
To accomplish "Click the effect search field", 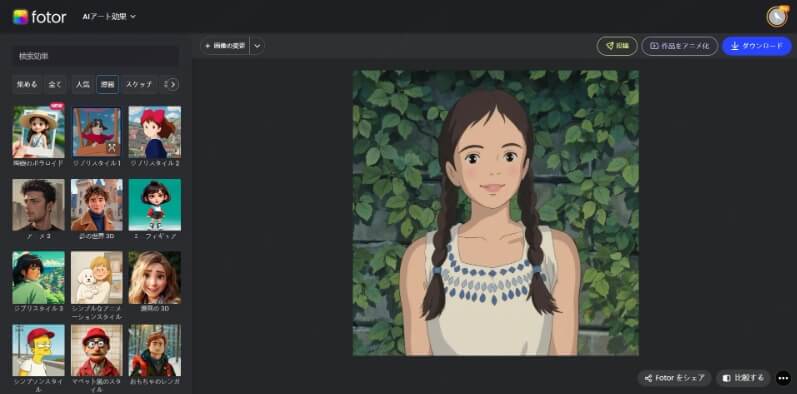I will point(96,56).
